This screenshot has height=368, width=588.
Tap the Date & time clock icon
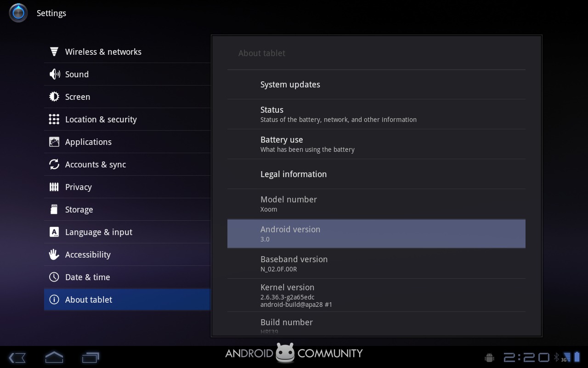[x=54, y=277]
